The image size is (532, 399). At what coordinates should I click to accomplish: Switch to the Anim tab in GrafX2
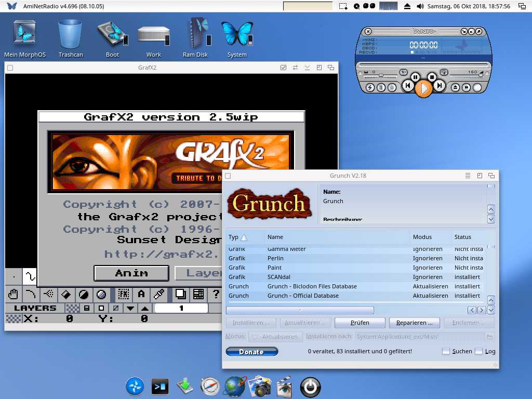coord(131,273)
